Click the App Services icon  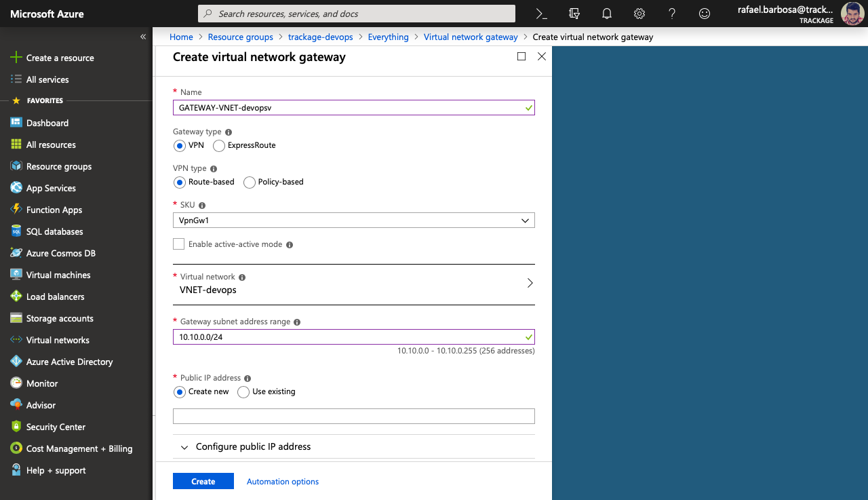[16, 188]
